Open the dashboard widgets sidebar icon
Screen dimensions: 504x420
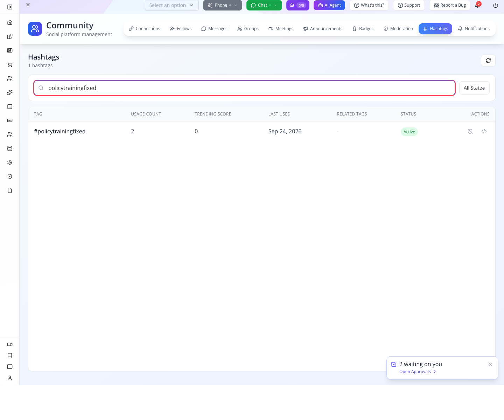[x=10, y=36]
